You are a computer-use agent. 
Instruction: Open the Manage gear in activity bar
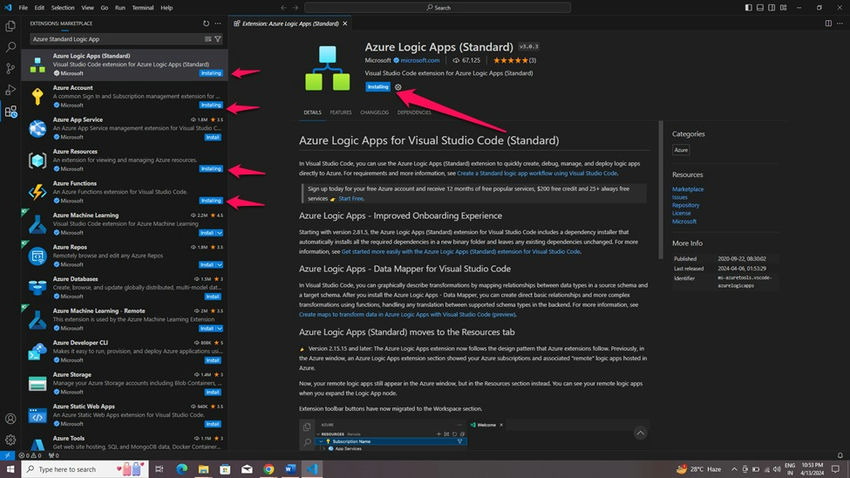click(10, 440)
